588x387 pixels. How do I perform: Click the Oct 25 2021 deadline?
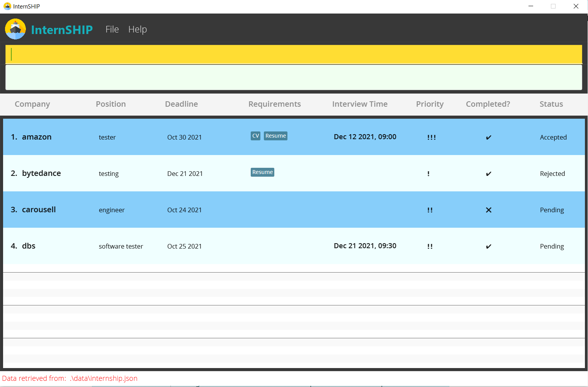pos(184,246)
